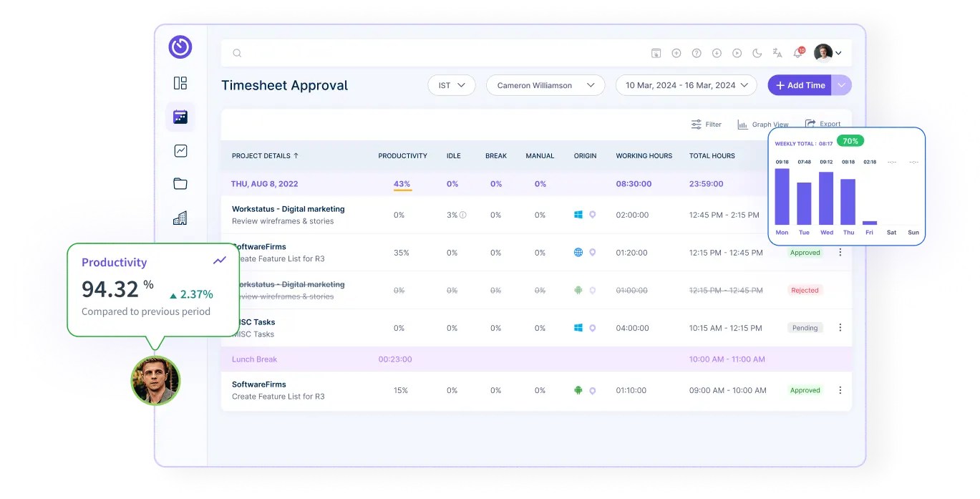980x499 pixels.
Task: Open the reports chart icon in sidebar
Action: pos(180,150)
